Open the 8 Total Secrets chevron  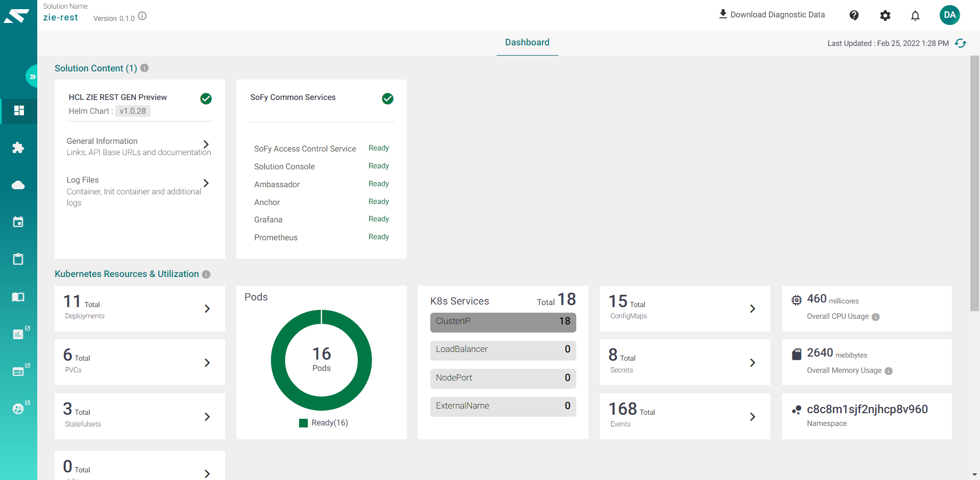point(752,363)
